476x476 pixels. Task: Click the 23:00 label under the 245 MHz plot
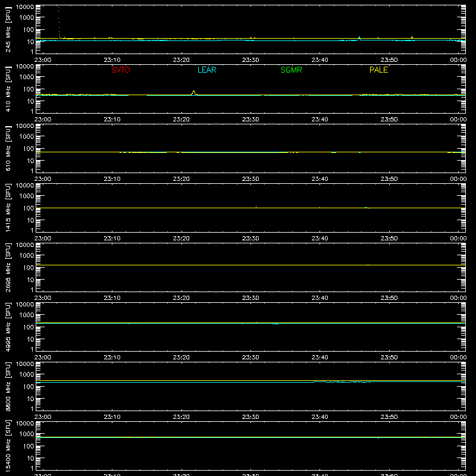pyautogui.click(x=42, y=60)
